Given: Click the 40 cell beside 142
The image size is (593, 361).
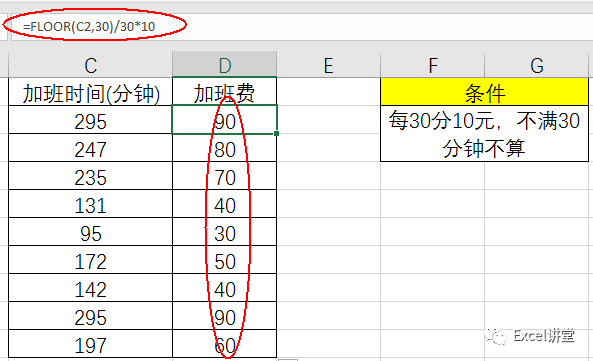Looking at the screenshot, I should (225, 288).
